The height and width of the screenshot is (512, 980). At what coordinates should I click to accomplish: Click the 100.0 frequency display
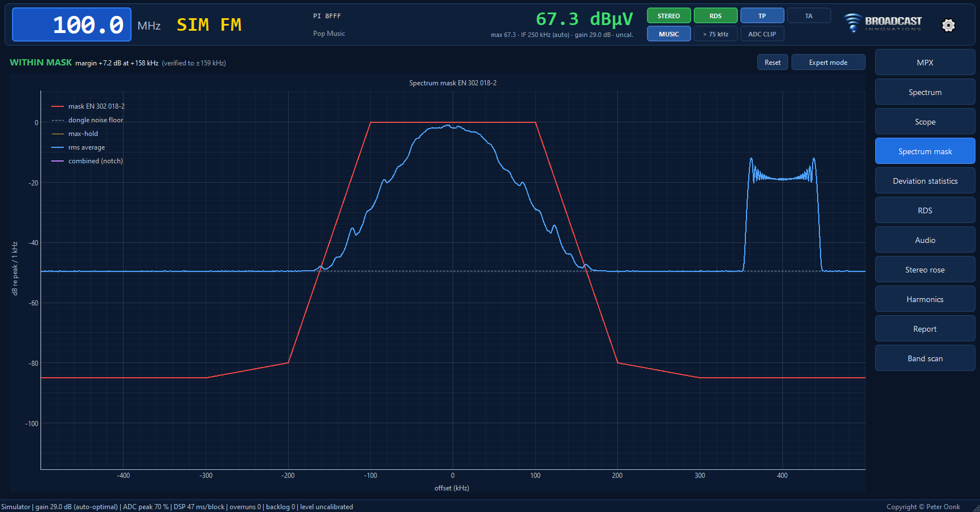tap(72, 25)
